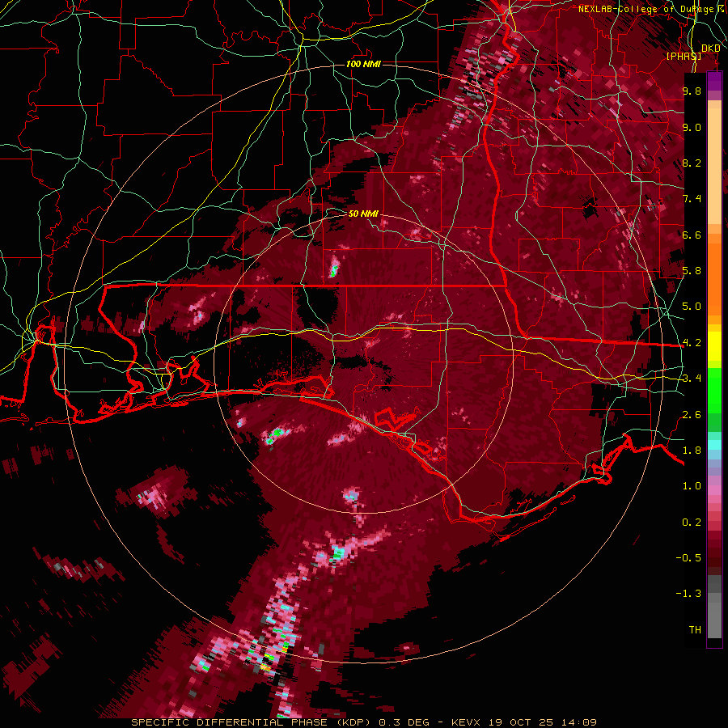This screenshot has height=728, width=728.
Task: Pick the yellow band of the color bar
Action: [x=714, y=346]
